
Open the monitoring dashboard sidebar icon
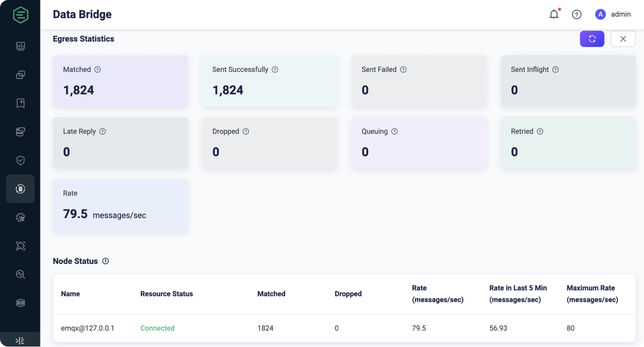point(21,46)
